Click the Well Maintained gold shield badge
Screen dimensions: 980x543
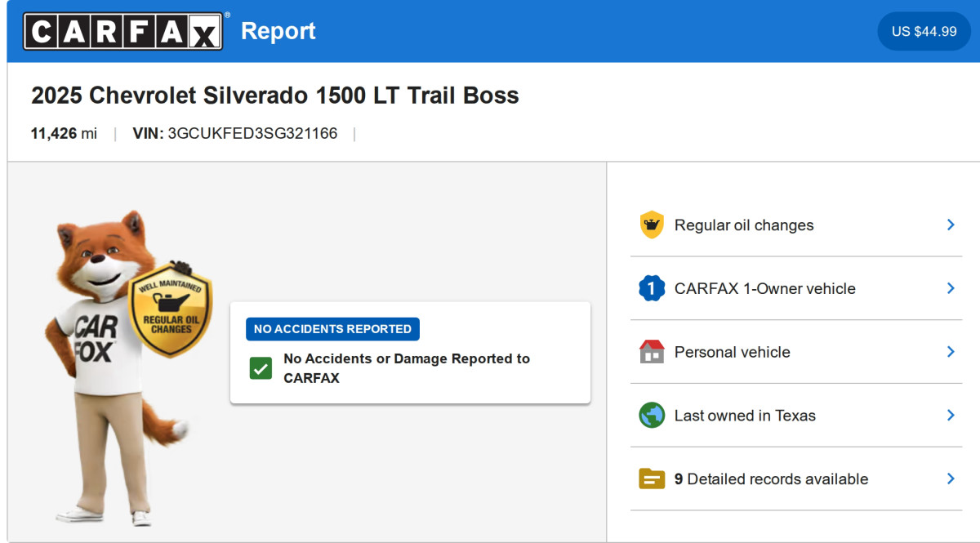pyautogui.click(x=171, y=310)
